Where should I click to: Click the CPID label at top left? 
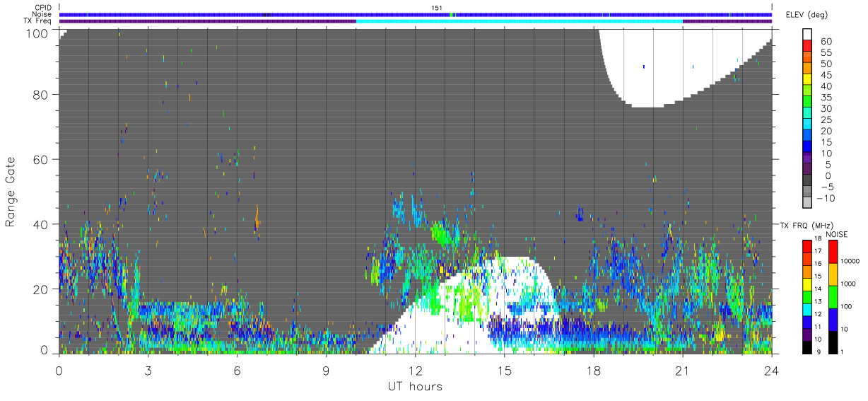tap(42, 8)
